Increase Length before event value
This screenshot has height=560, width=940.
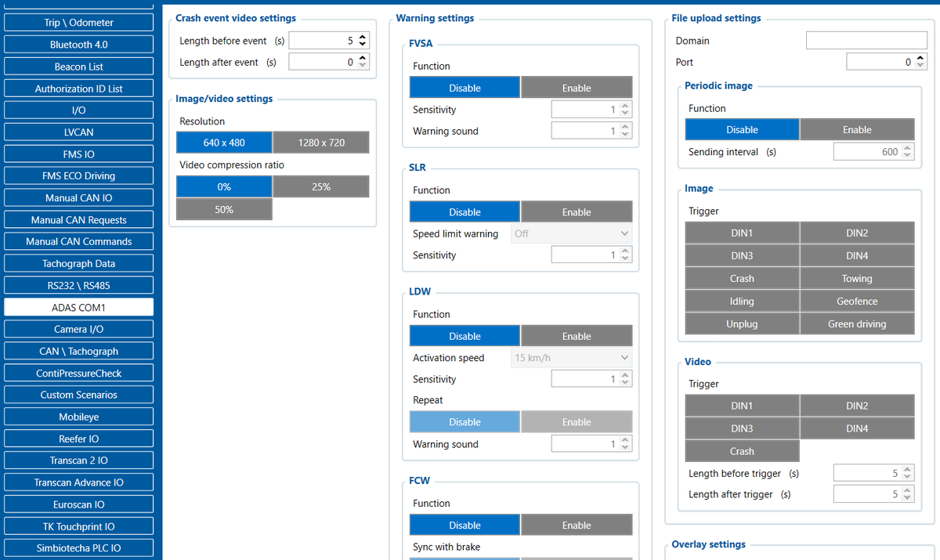click(x=362, y=37)
